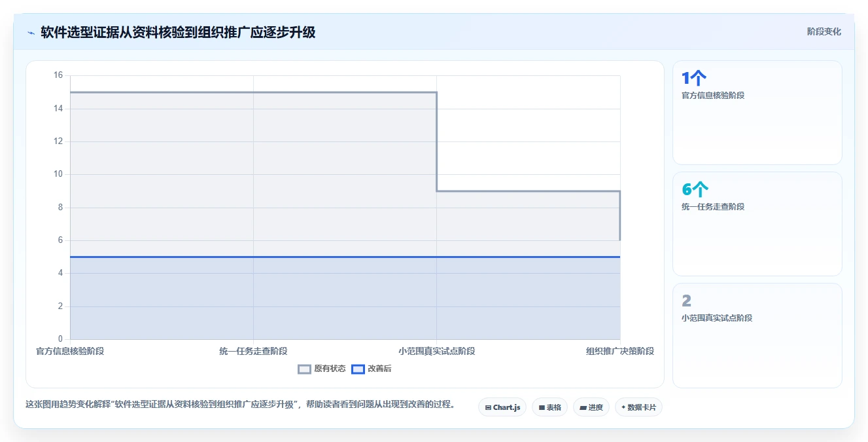This screenshot has width=868, height=442.
Task: Select the Chart.js tag
Action: (502, 407)
